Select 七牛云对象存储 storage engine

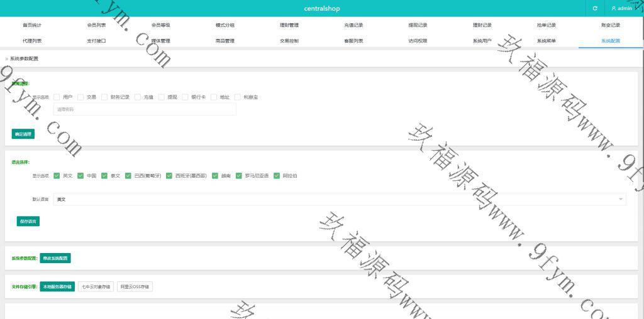[x=96, y=287]
